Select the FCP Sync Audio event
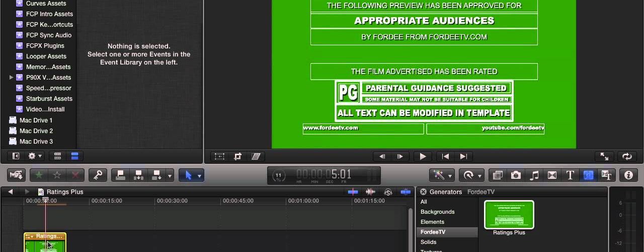The image size is (644, 252). coord(48,35)
